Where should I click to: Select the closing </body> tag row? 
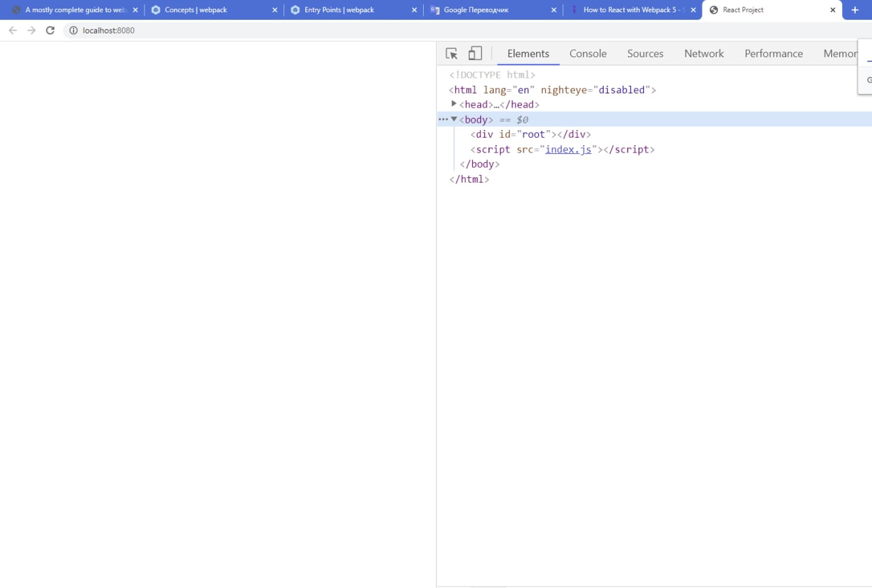tap(480, 164)
